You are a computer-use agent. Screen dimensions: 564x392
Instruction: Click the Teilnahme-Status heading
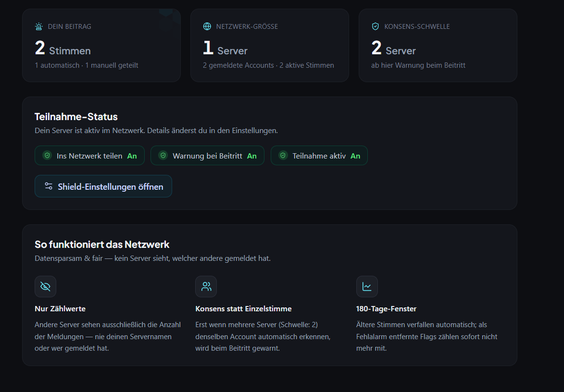click(76, 117)
